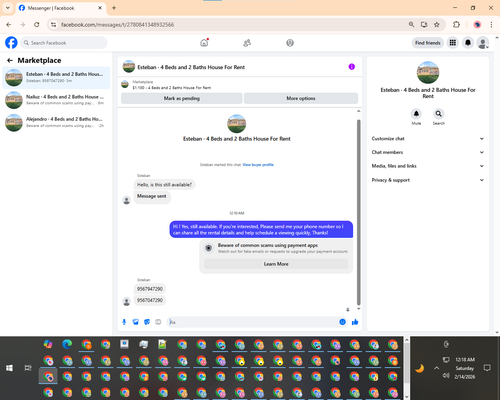Click Mark as pending button
Viewport: 500px width, 400px height.
click(182, 98)
